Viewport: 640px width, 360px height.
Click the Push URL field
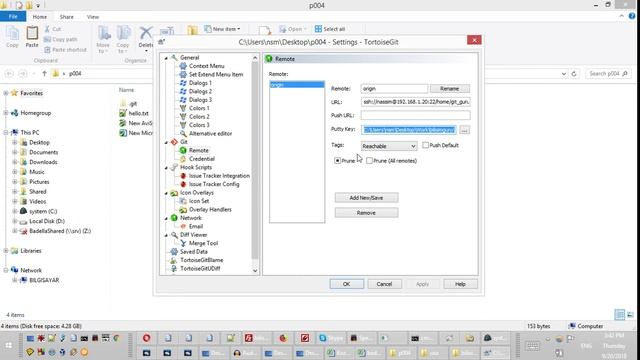click(416, 115)
